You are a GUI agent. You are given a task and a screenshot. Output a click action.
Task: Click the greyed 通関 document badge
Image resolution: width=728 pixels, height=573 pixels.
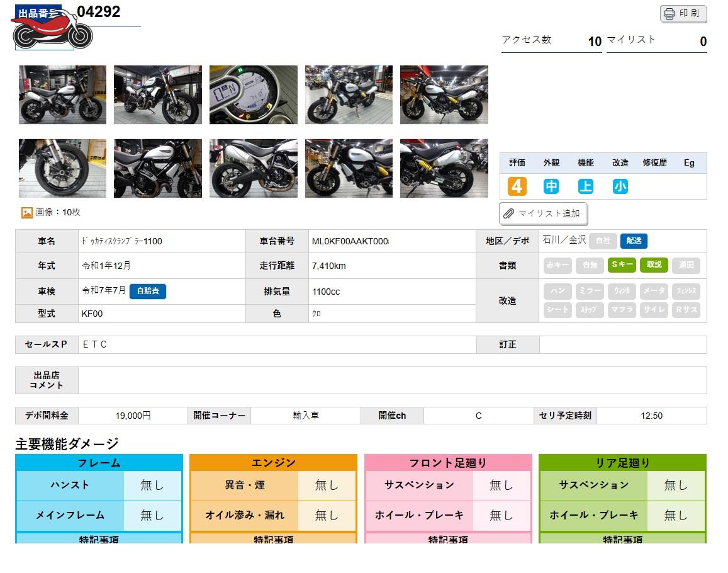click(686, 265)
